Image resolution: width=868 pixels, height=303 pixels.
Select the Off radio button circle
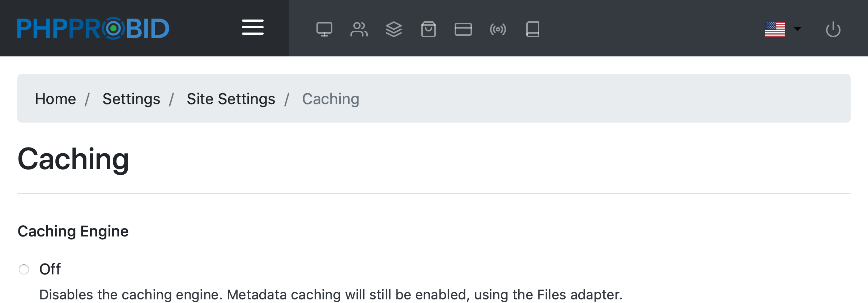pyautogui.click(x=24, y=269)
